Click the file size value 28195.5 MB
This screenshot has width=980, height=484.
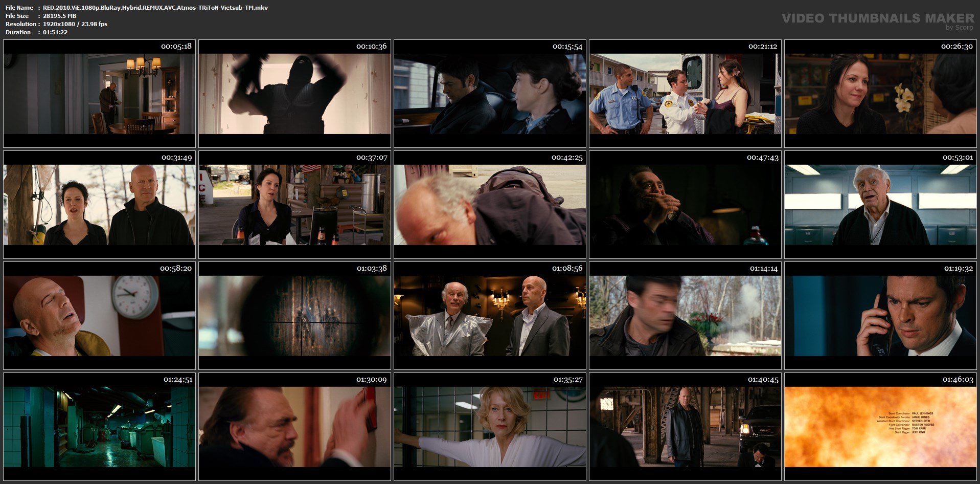59,16
